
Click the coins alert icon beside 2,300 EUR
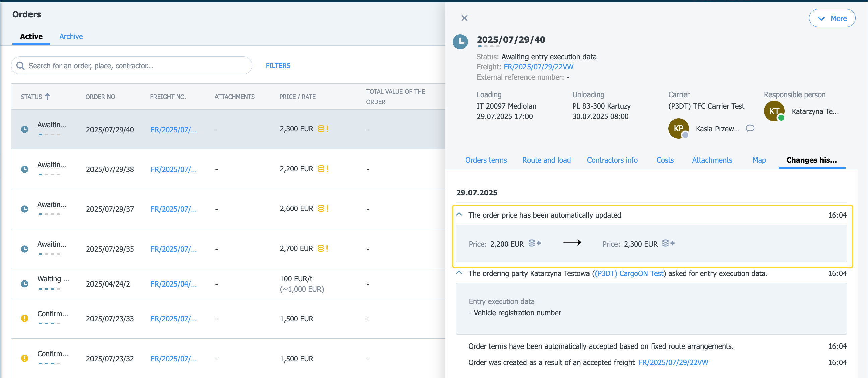click(323, 129)
